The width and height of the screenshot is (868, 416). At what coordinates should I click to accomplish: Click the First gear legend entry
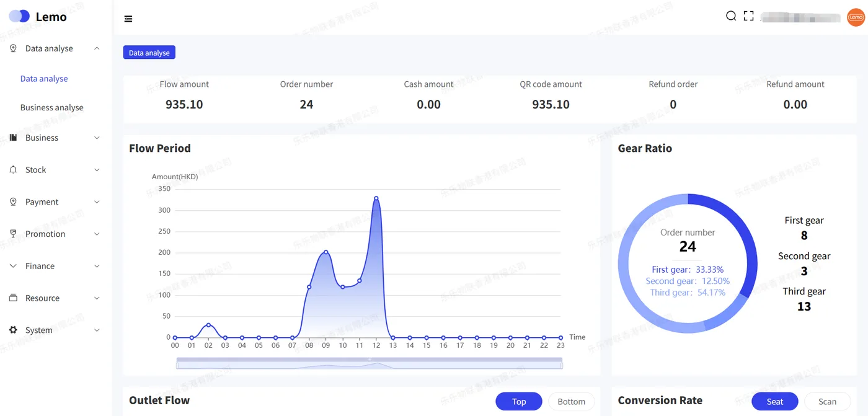804,228
